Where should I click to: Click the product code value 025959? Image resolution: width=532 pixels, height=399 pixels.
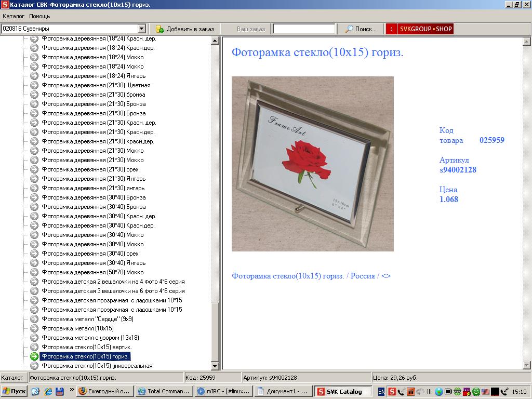click(x=491, y=140)
